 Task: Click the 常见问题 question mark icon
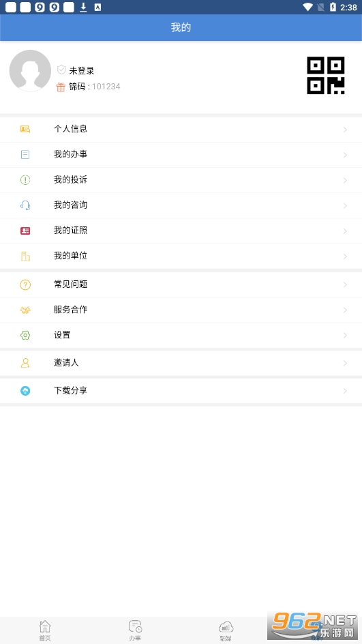25,284
